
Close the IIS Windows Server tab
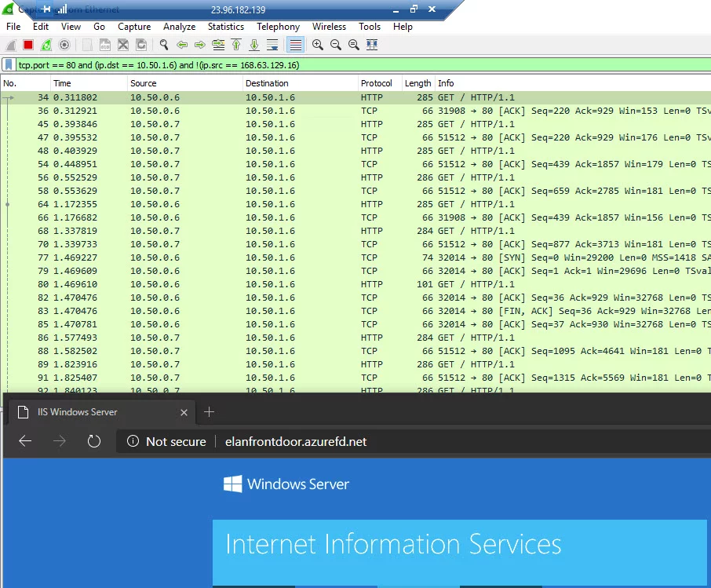(x=184, y=412)
